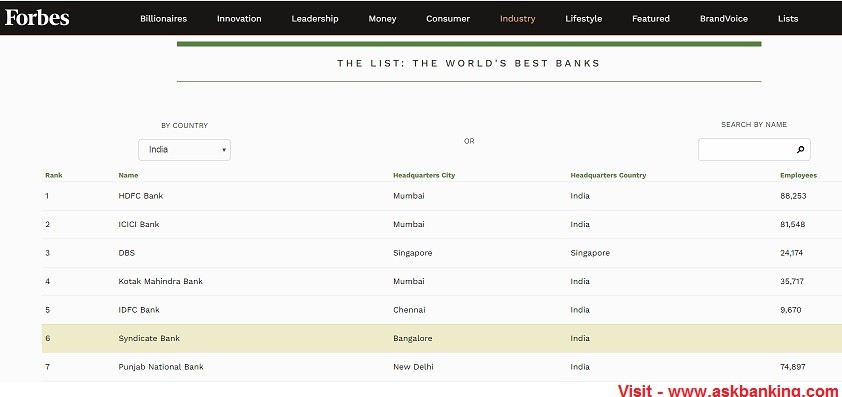Viewport: 842px width, 397px height.
Task: Click Chennai in the IDFC Bank row
Action: (x=409, y=310)
